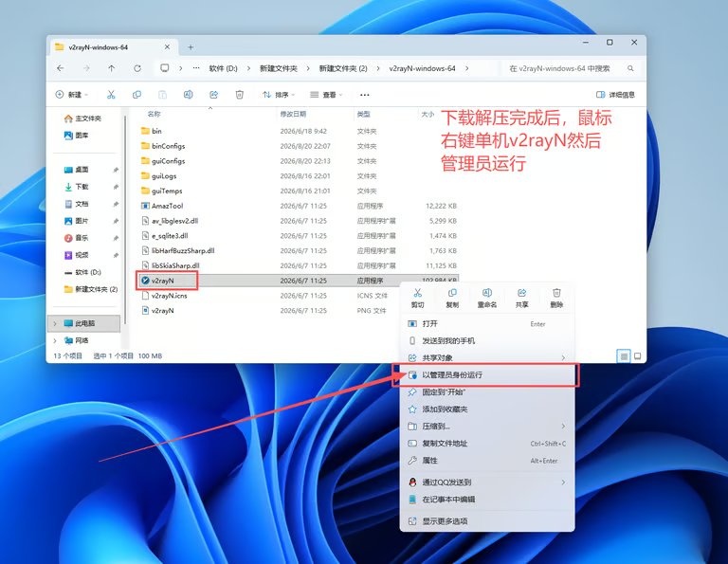Screen dimensions: 728x564
Task: Choose 显示更多选项 in the context menu
Action: (x=487, y=521)
